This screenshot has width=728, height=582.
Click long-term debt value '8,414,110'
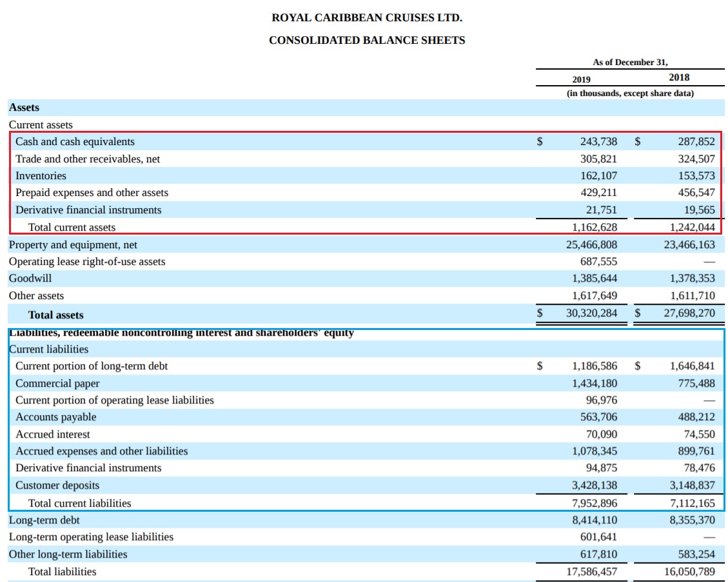(595, 520)
